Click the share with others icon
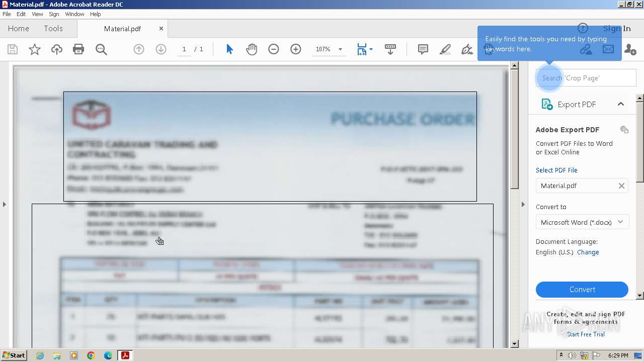The height and width of the screenshot is (362, 644). [x=630, y=49]
